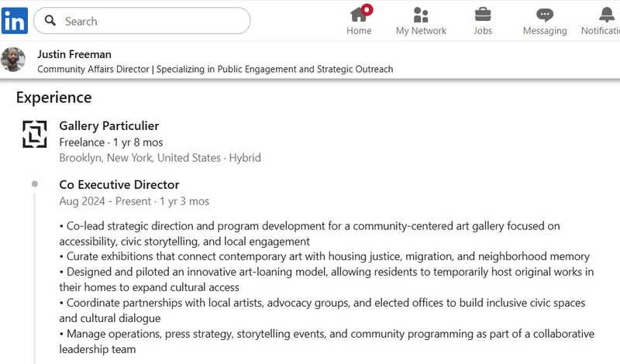This screenshot has height=364, width=620.
Task: Click the LinkedIn logo
Action: [14, 21]
